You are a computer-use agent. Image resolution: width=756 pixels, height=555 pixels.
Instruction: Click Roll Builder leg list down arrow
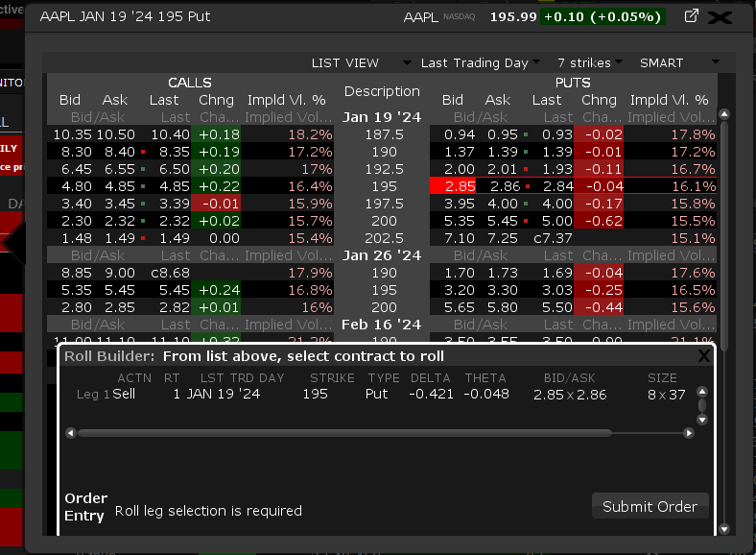[702, 420]
